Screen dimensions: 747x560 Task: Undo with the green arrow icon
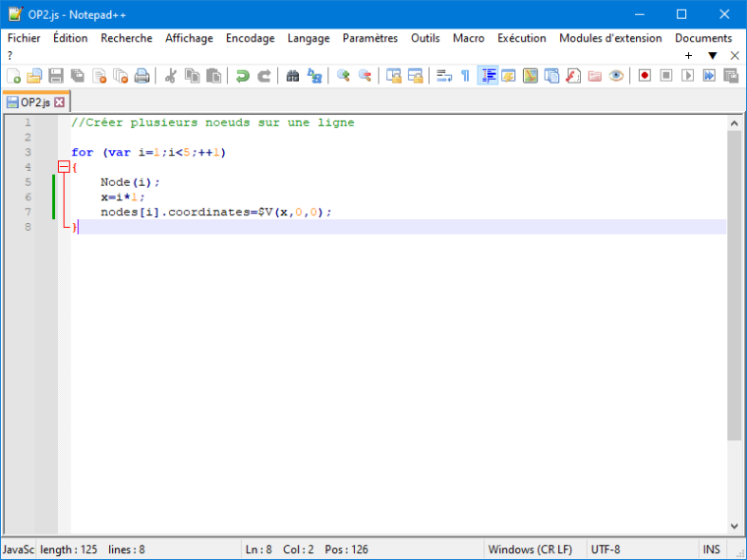pos(242,76)
